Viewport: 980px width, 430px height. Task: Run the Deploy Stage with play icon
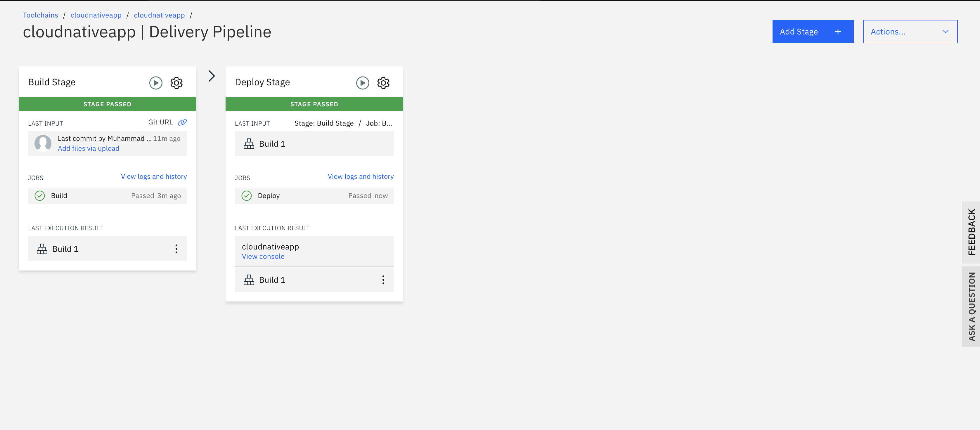point(363,82)
